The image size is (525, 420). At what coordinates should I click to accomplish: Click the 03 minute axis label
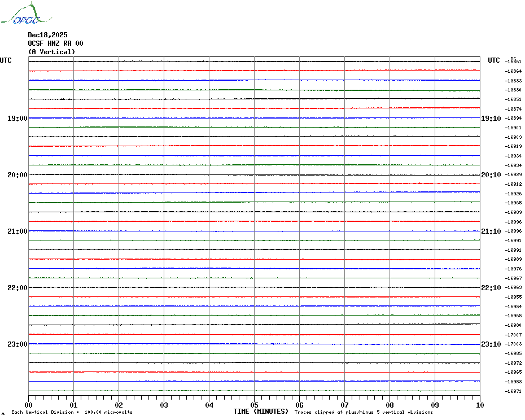point(164,405)
